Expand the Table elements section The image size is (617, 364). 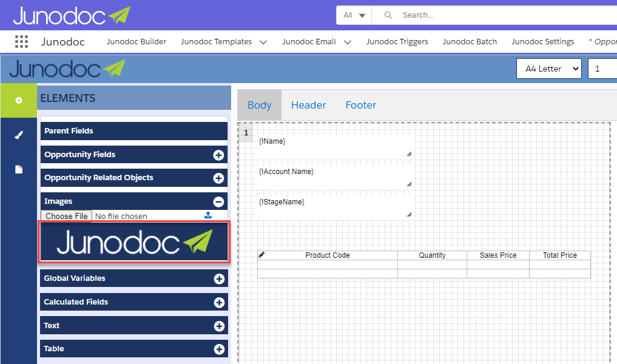219,349
